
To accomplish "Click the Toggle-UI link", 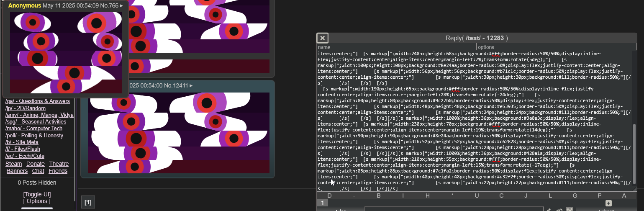I will 37,194.
